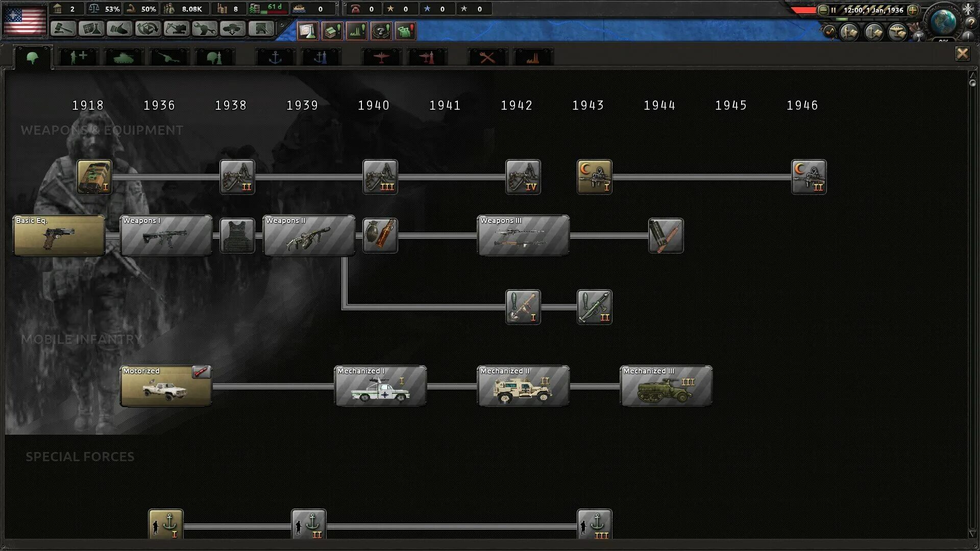This screenshot has height=551, width=980.
Task: Click scrollbar down arrow of tech tree
Action: [972, 534]
